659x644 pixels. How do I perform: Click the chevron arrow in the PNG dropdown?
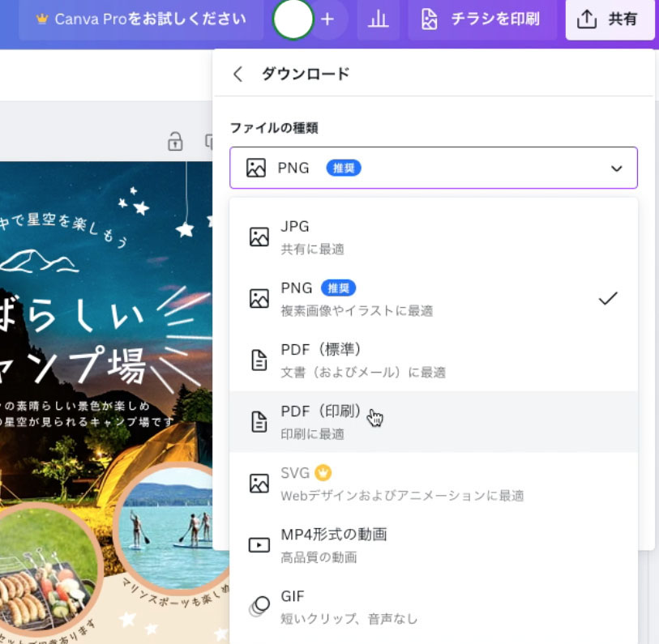point(617,168)
